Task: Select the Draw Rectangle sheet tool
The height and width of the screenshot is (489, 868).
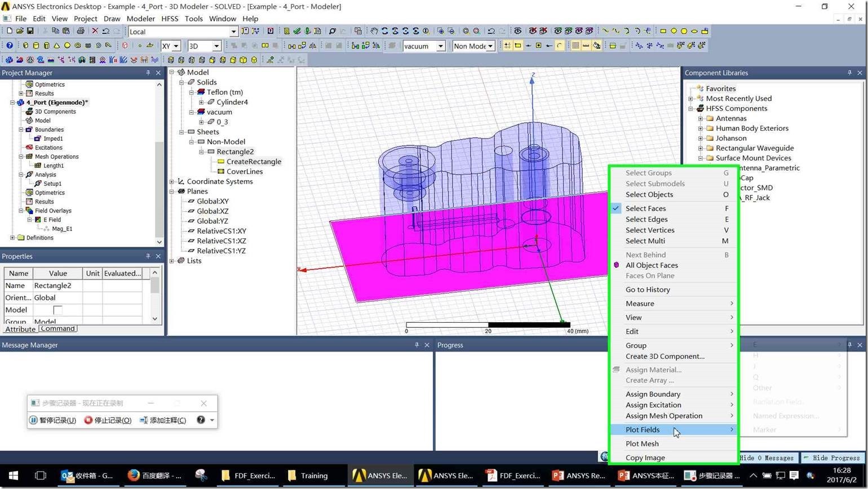Action: (663, 31)
